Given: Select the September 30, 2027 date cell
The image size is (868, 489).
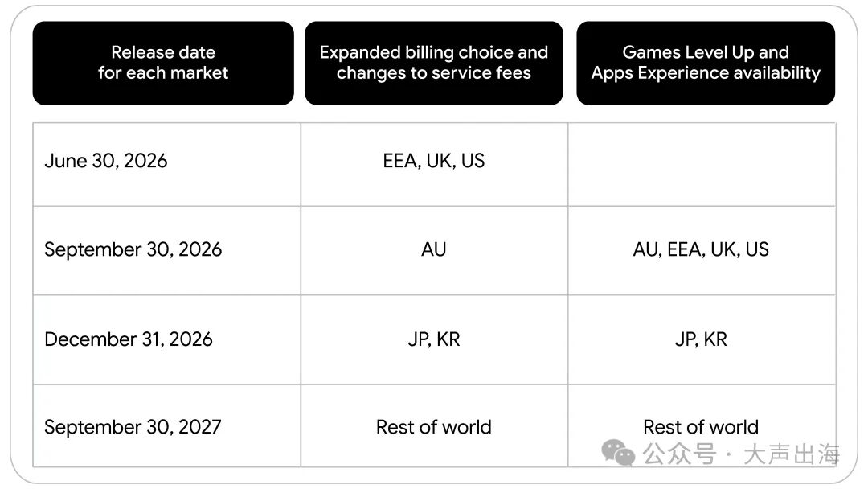Looking at the screenshot, I should 166,426.
